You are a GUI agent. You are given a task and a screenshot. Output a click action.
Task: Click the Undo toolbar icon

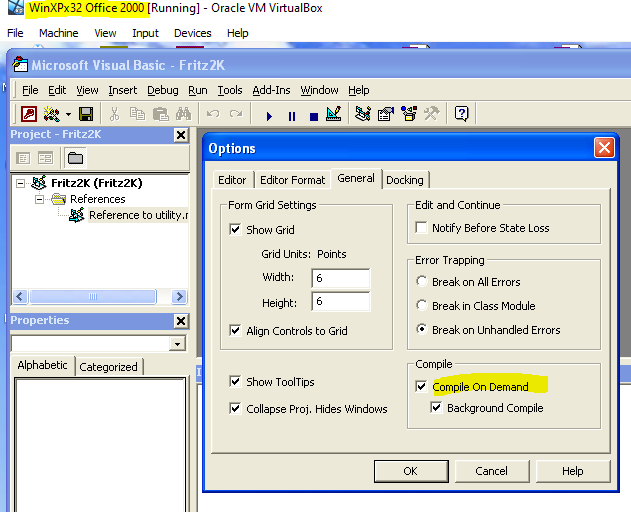[x=213, y=114]
